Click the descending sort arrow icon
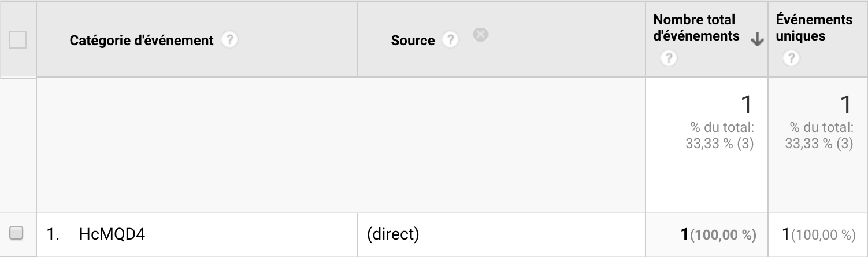 pos(755,40)
